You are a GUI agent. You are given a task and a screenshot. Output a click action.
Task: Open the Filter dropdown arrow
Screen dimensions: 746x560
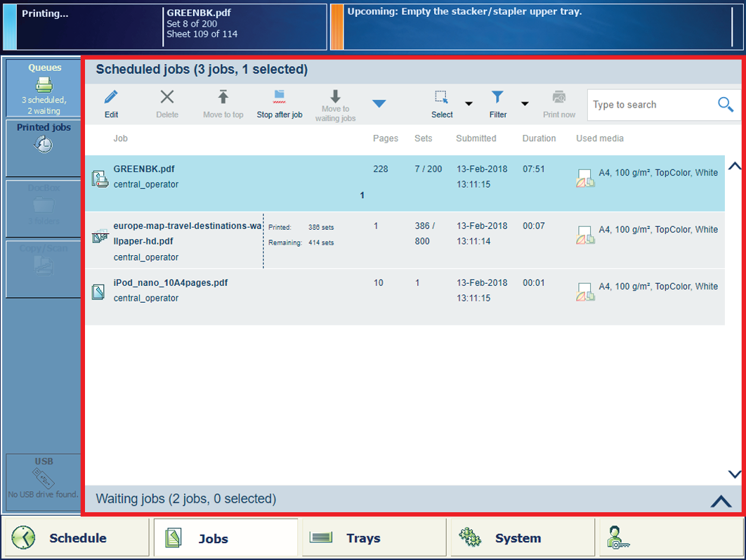point(525,104)
